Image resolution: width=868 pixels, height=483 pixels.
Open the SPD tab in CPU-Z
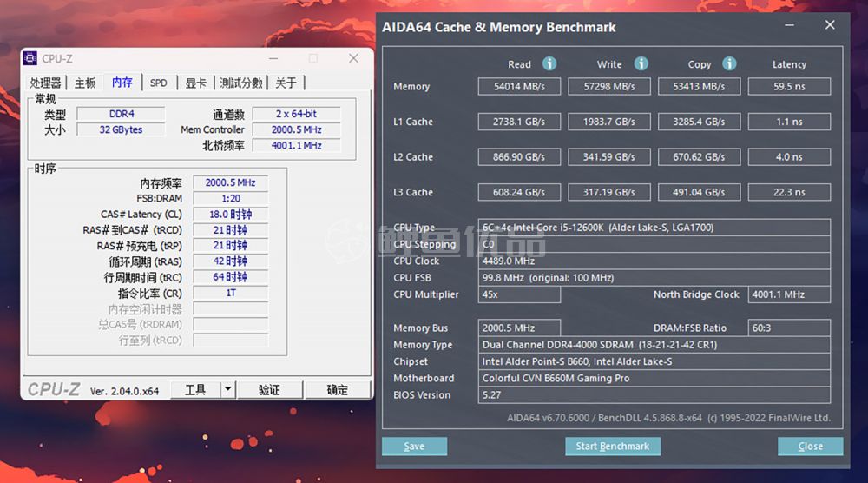[x=158, y=83]
